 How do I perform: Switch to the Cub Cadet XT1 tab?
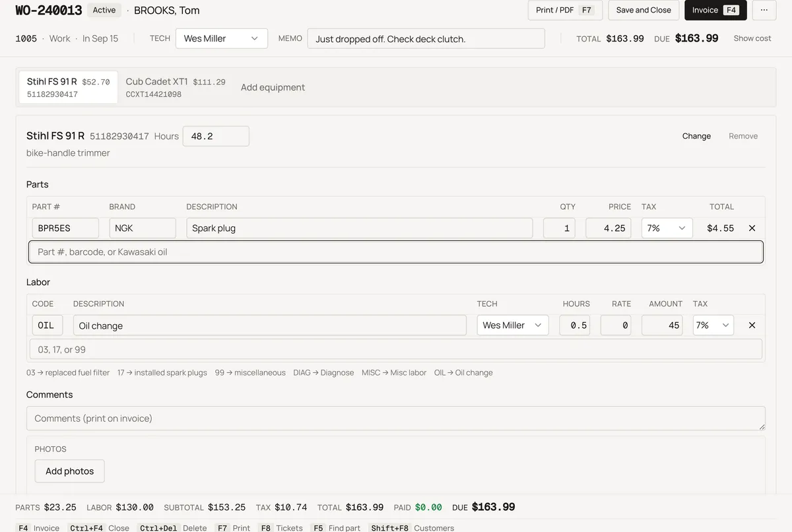pos(176,87)
